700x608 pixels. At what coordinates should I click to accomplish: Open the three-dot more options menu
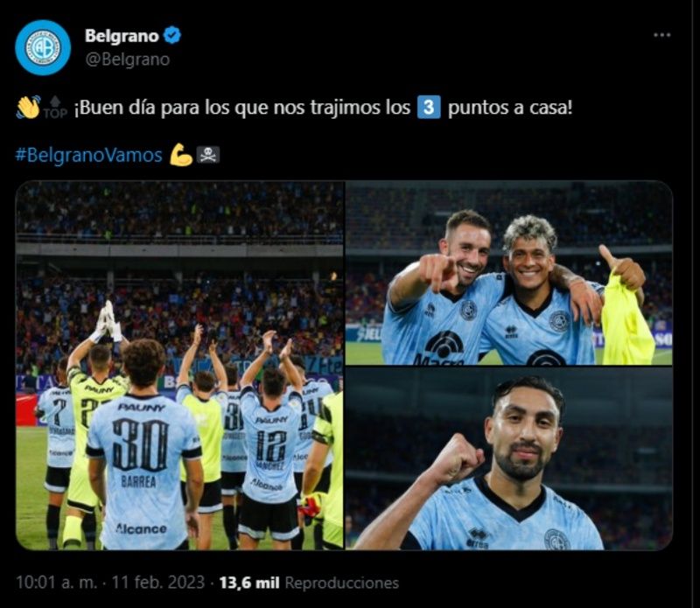(661, 35)
